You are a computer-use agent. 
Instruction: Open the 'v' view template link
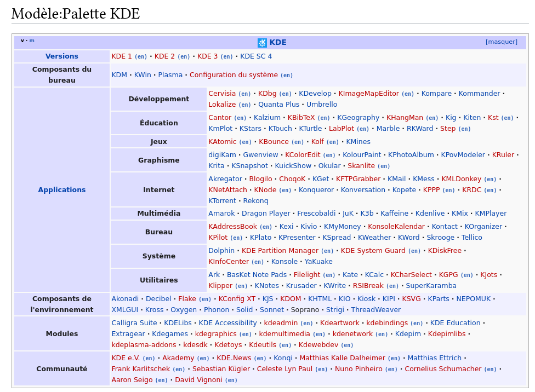(x=22, y=41)
